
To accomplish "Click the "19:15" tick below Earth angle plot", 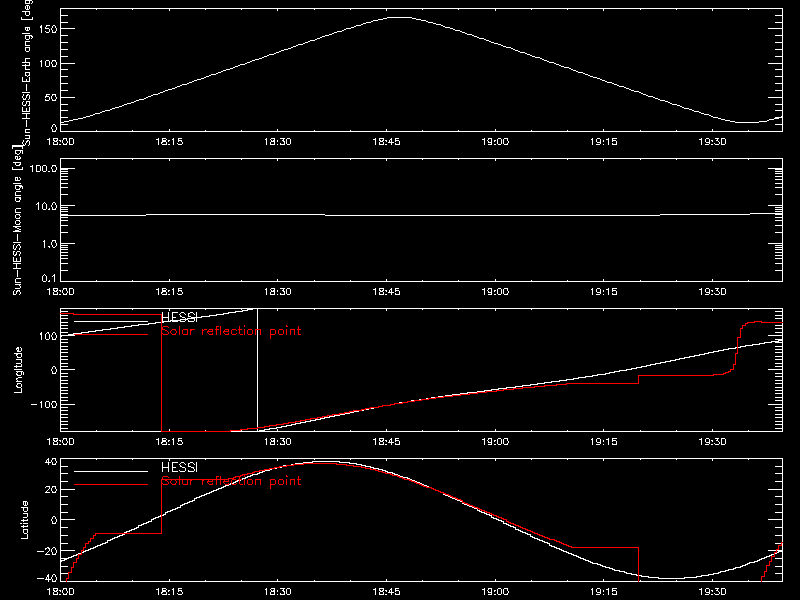I will (604, 142).
